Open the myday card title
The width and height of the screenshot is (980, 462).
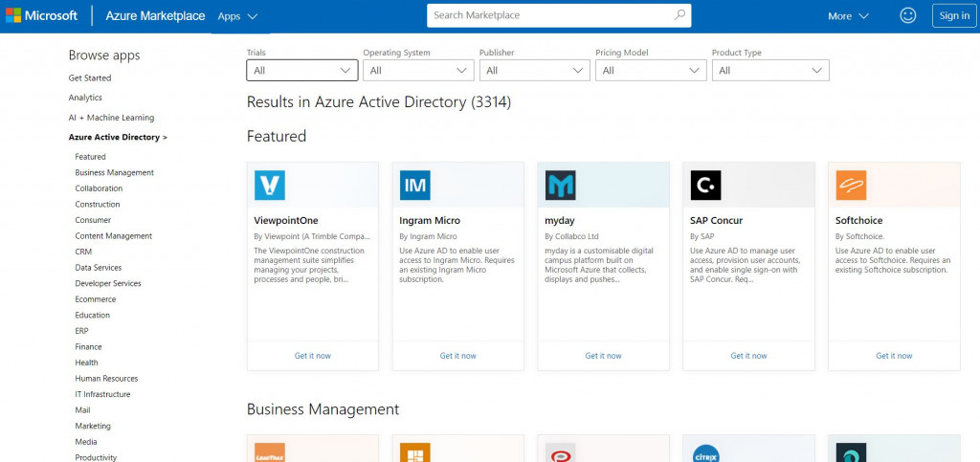pyautogui.click(x=560, y=221)
